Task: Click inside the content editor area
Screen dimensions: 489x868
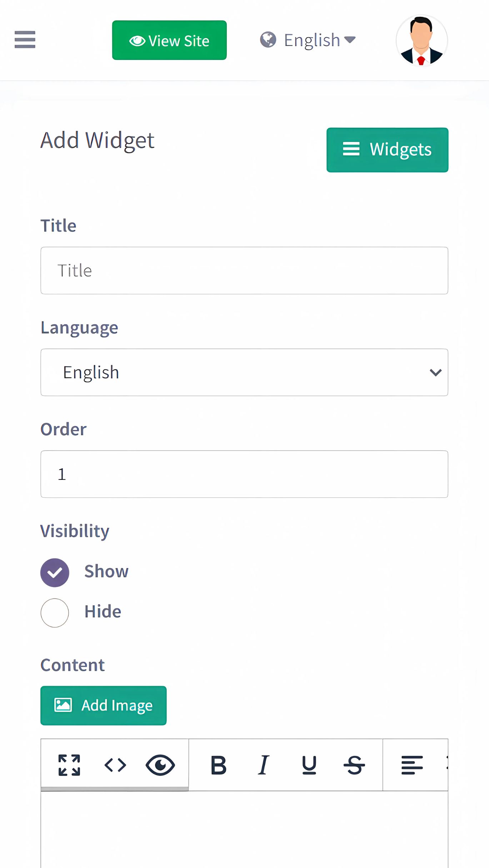Action: [x=244, y=828]
